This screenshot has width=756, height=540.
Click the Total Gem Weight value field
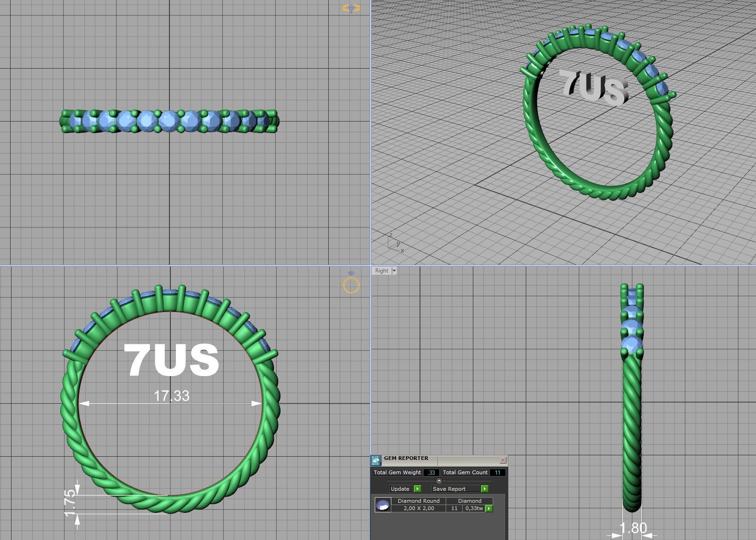431,472
